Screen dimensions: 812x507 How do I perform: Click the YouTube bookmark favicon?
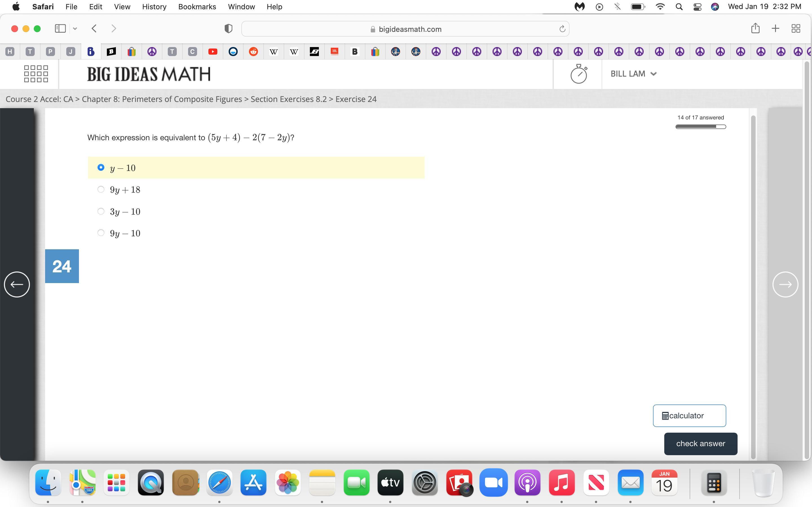(x=212, y=52)
